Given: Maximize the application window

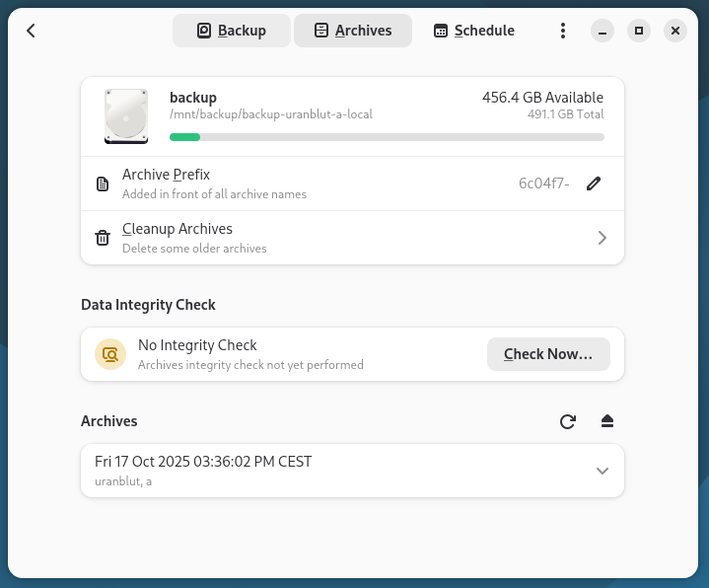Looking at the screenshot, I should click(639, 31).
